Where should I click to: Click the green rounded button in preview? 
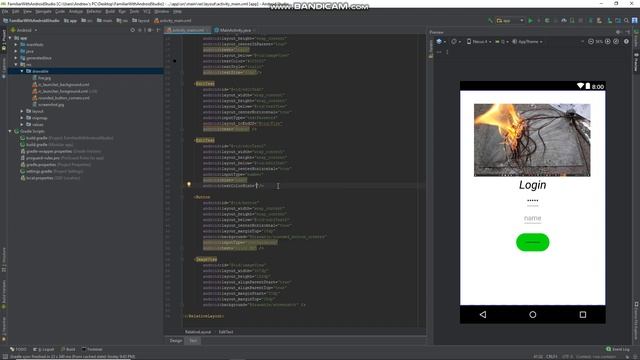533,242
